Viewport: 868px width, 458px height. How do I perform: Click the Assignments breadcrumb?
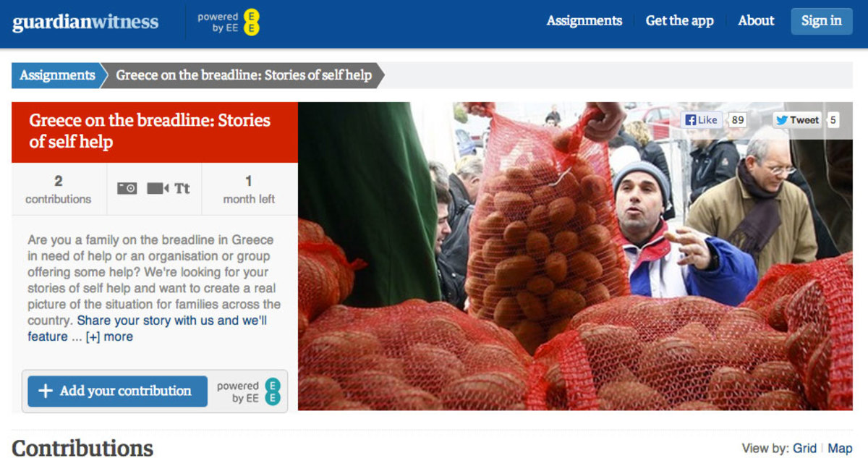pos(57,75)
